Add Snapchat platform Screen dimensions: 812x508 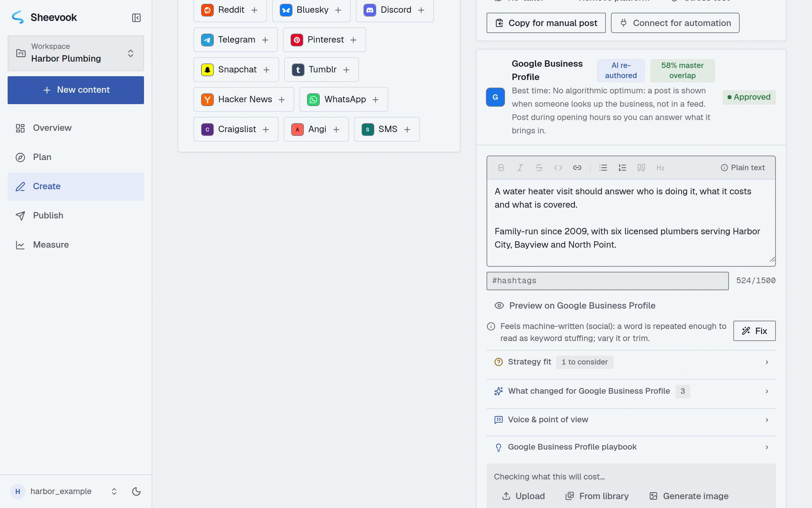(236, 70)
